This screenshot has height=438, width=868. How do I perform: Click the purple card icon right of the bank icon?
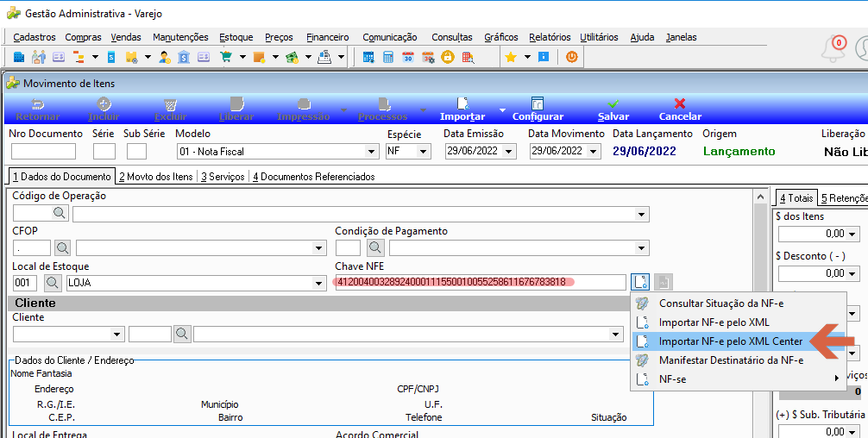tap(204, 57)
